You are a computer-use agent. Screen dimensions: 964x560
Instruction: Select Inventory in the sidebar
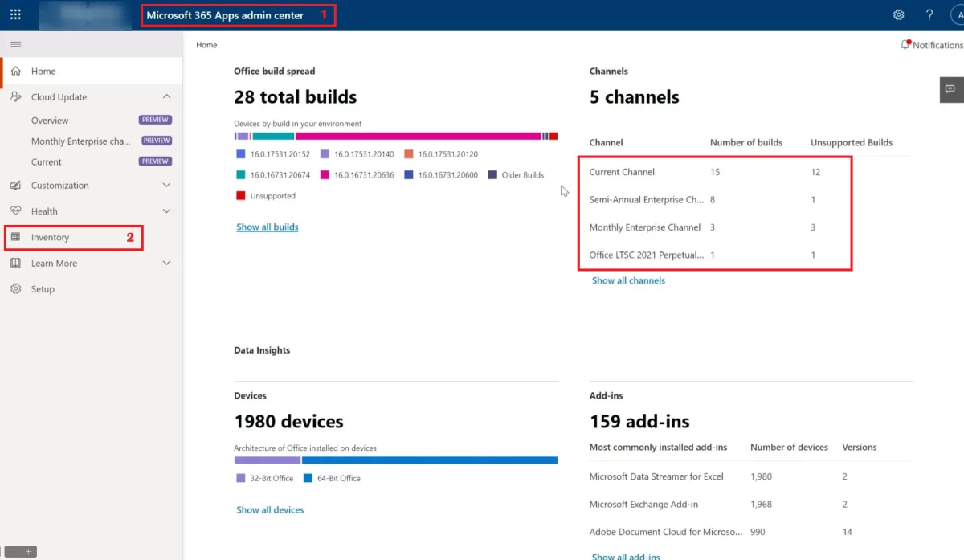[50, 238]
